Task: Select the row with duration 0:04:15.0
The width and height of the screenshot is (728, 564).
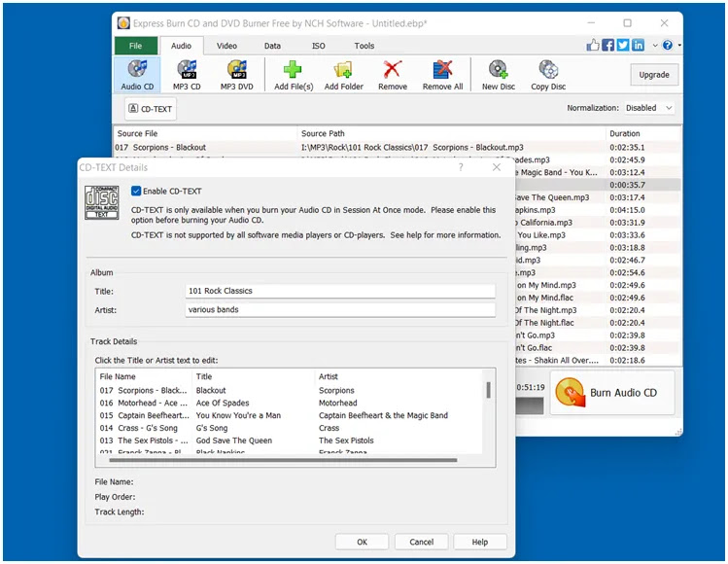Action: tap(598, 210)
